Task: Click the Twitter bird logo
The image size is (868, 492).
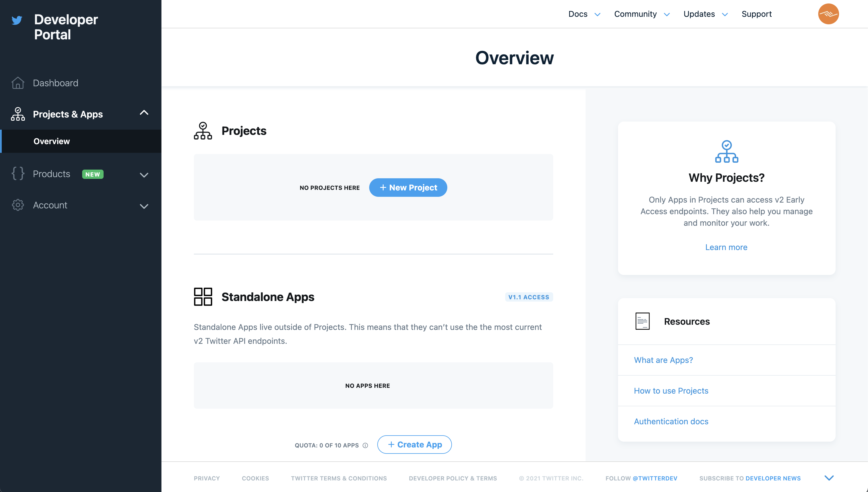Action: point(17,20)
